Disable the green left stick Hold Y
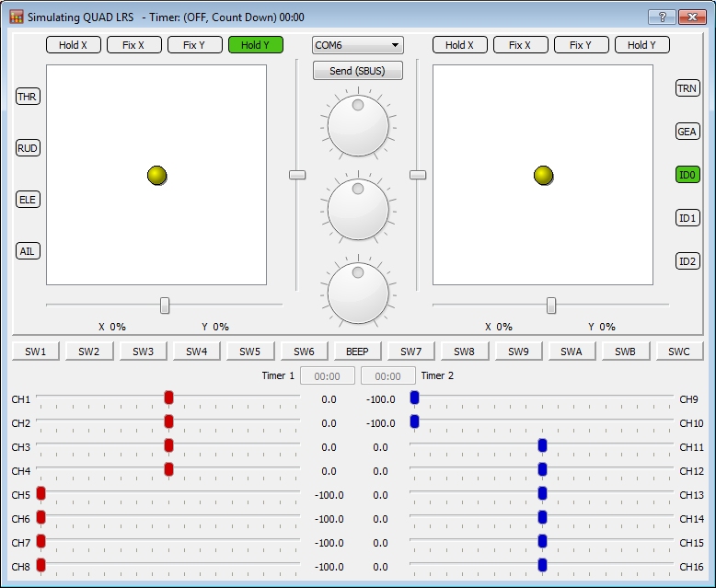 pos(256,45)
